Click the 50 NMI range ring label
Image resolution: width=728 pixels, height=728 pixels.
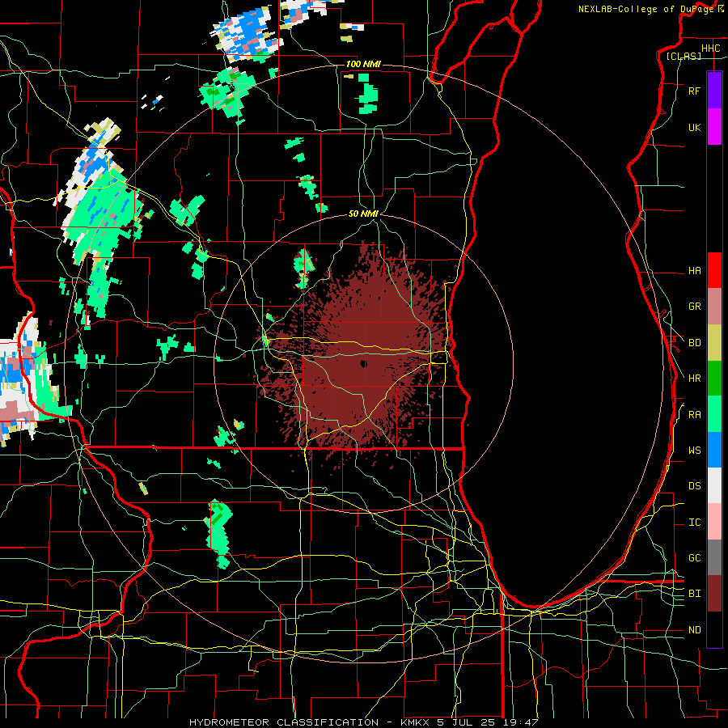(363, 214)
